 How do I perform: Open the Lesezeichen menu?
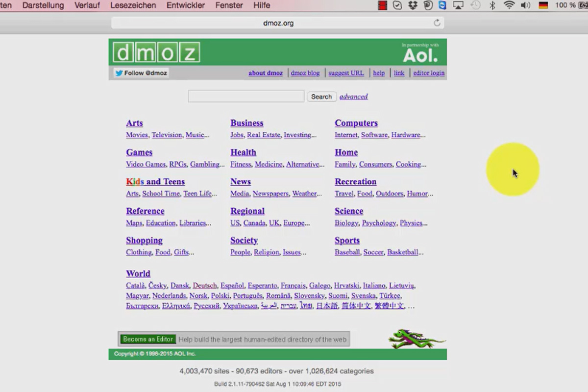133,5
